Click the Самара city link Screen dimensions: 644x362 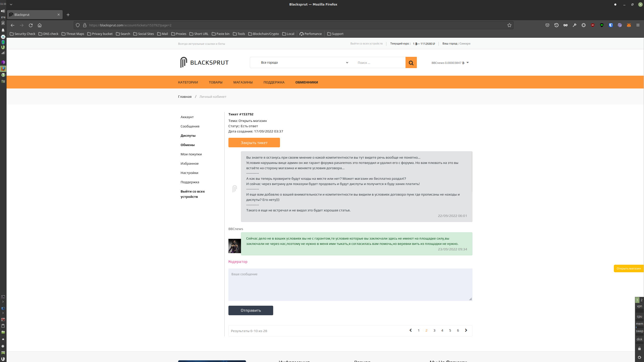coord(465,43)
